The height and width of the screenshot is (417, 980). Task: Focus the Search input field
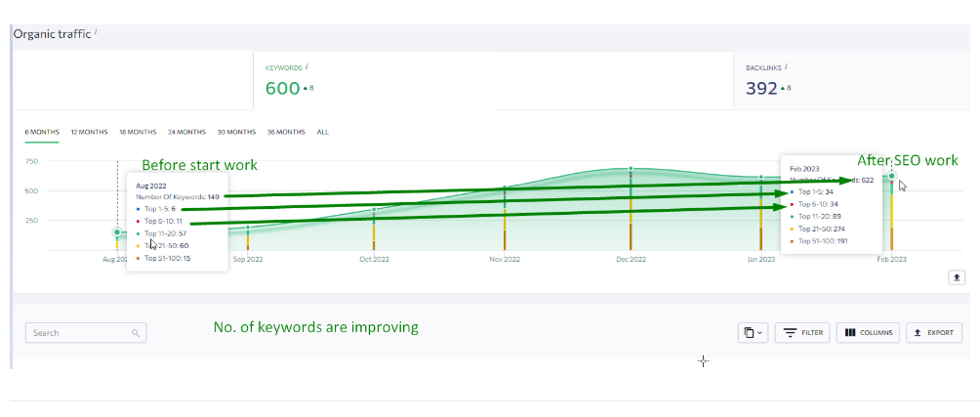[78, 333]
